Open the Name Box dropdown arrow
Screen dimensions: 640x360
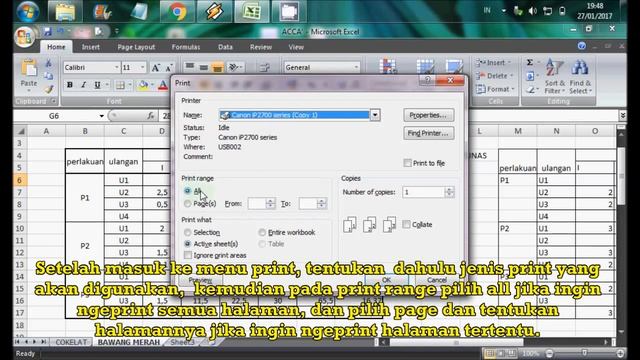[x=101, y=116]
